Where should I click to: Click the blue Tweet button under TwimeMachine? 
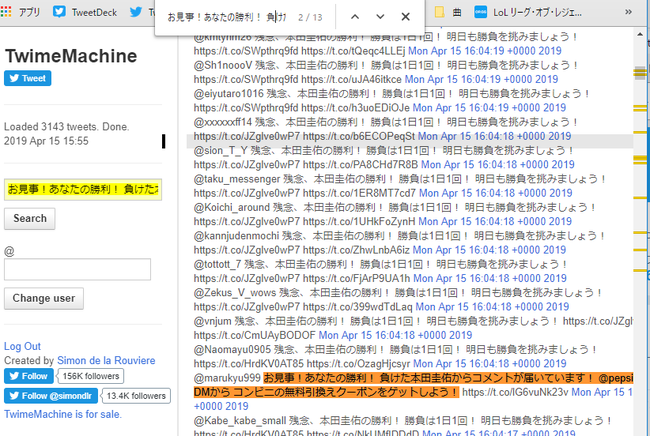[28, 78]
